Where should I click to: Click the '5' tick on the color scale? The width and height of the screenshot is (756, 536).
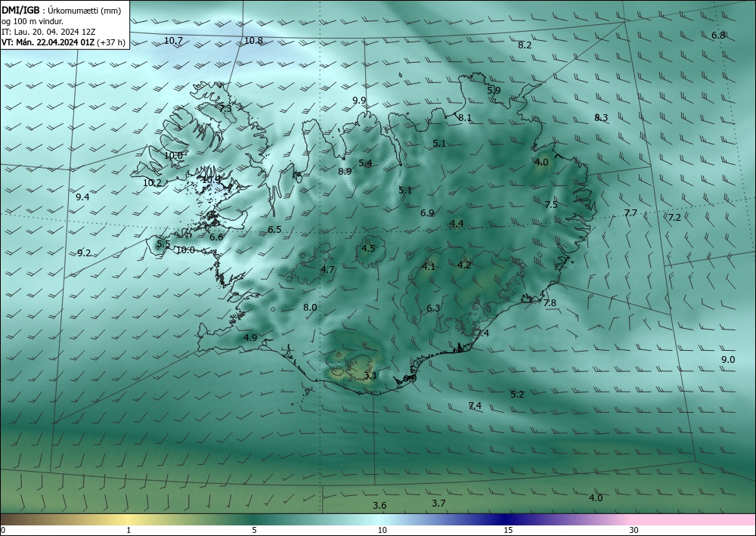click(254, 530)
